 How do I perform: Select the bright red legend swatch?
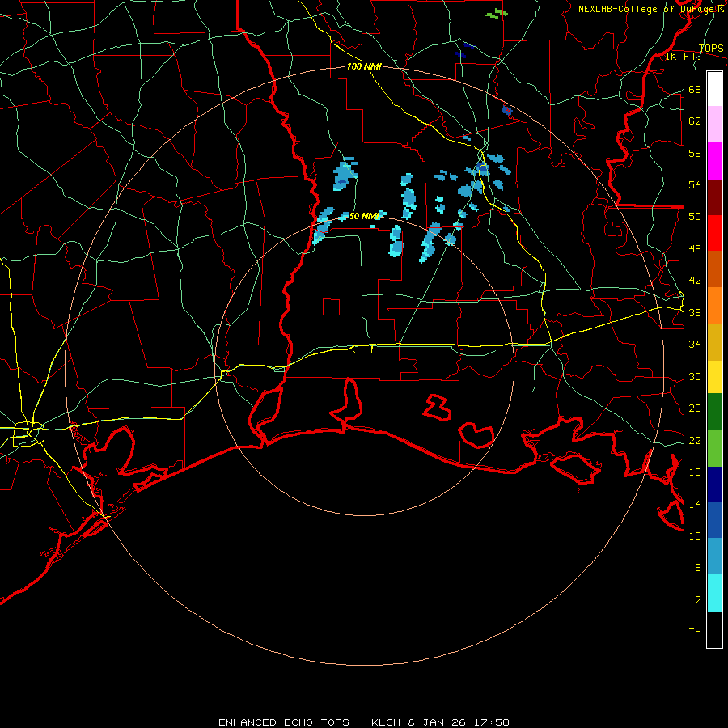point(714,233)
